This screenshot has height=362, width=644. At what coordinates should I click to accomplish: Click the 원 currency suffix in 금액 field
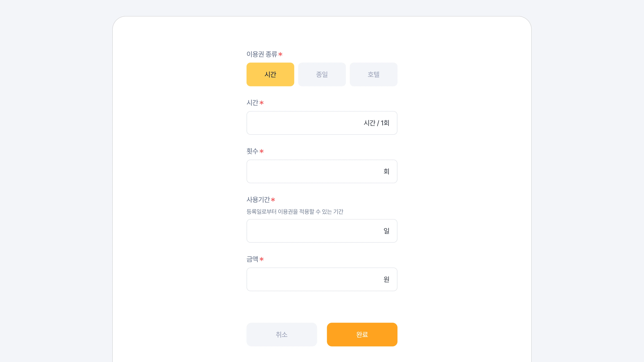click(387, 279)
